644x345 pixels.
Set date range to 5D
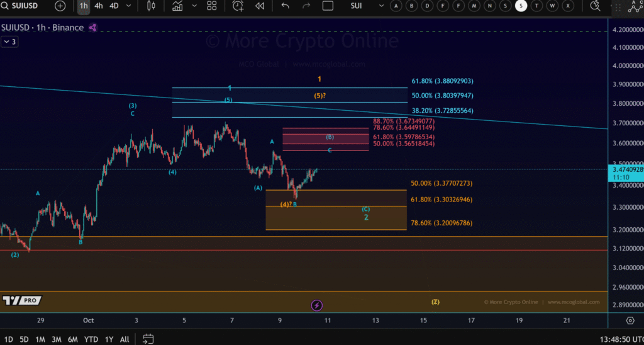pyautogui.click(x=24, y=339)
